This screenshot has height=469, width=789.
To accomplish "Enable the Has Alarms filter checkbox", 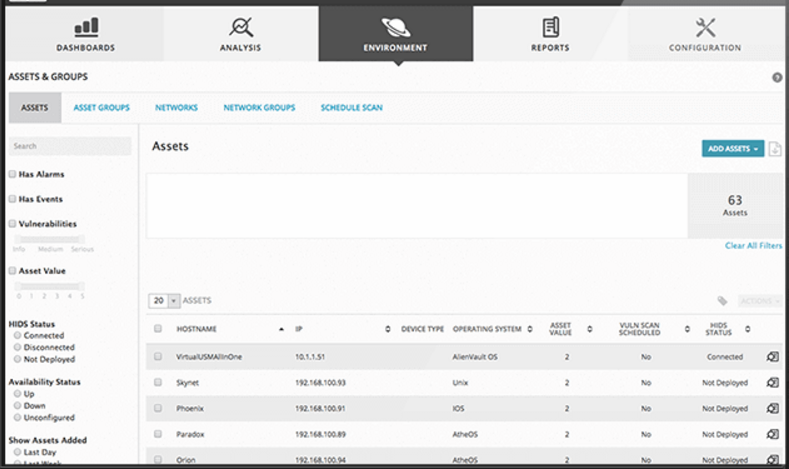I will point(12,174).
